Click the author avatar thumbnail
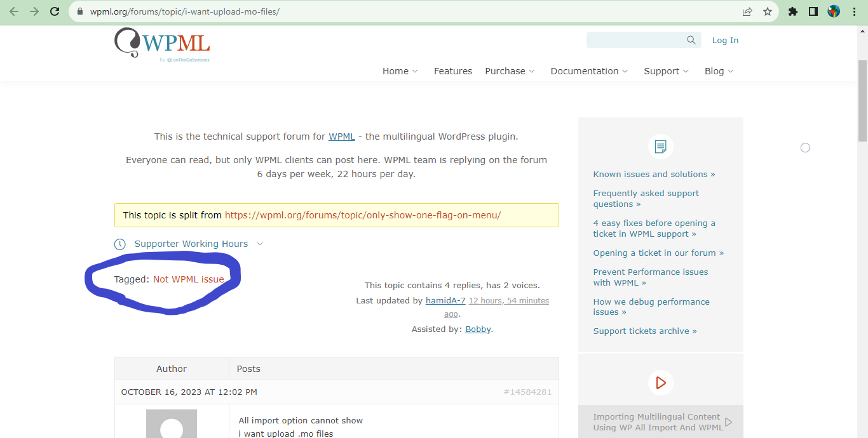The height and width of the screenshot is (438, 868). point(172,423)
